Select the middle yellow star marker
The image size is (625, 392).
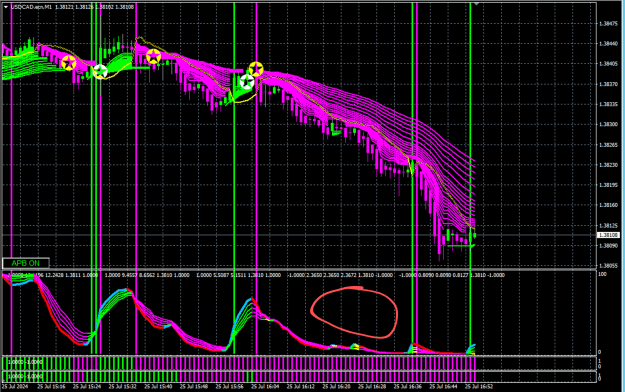(x=153, y=57)
